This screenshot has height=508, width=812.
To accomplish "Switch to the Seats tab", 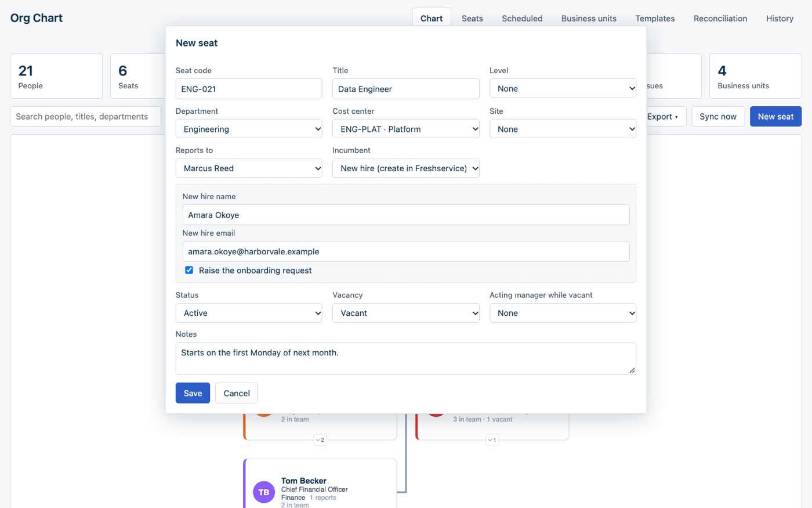I will pyautogui.click(x=472, y=18).
